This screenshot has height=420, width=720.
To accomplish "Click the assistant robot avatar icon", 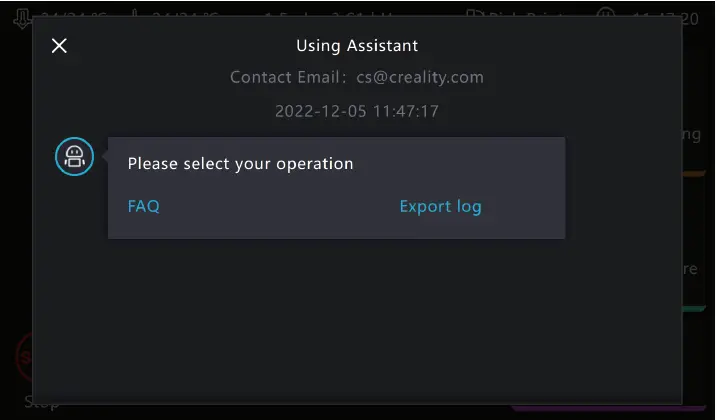I will click(x=74, y=157).
